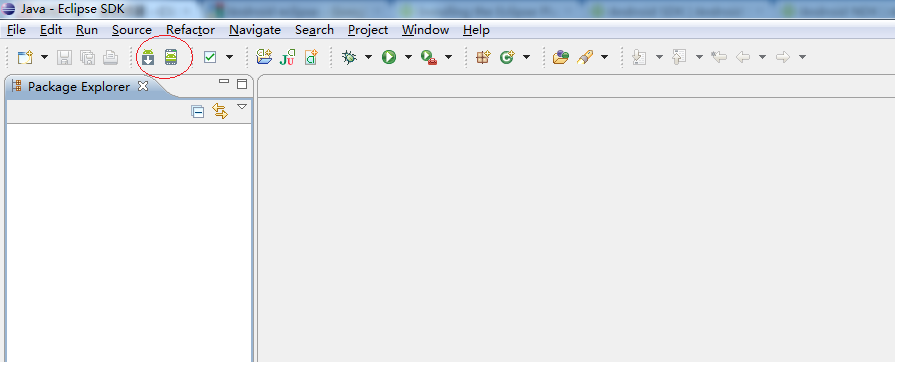Screen dimensions: 897x374
Task: Click the Last Edit Location icon
Action: [x=719, y=57]
